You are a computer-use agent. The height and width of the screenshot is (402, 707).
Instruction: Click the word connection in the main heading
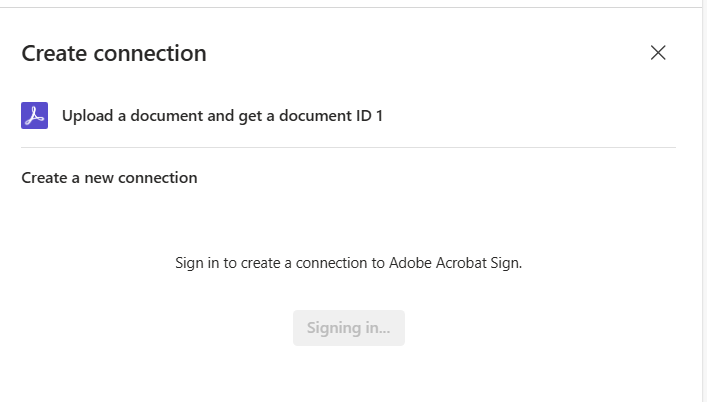(x=150, y=54)
